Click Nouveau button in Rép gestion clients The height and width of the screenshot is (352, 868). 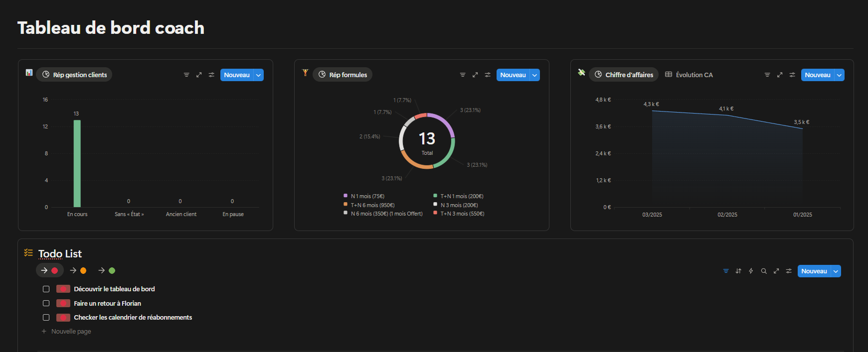tap(237, 75)
